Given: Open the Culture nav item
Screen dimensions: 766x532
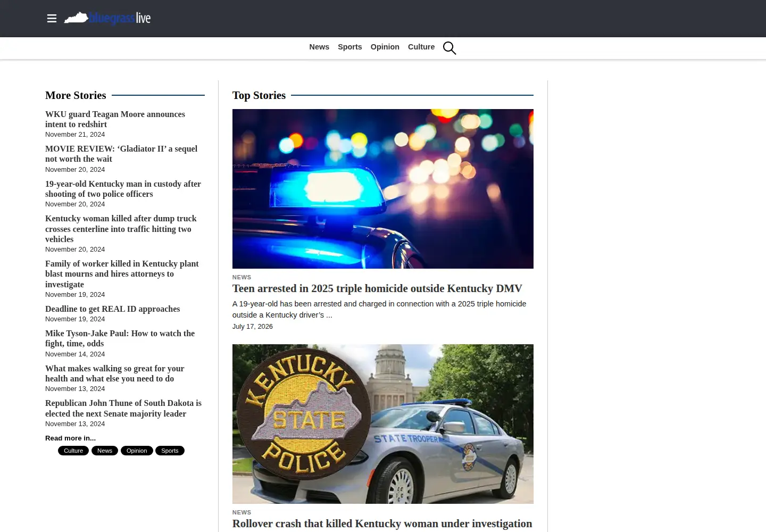Looking at the screenshot, I should (x=421, y=47).
